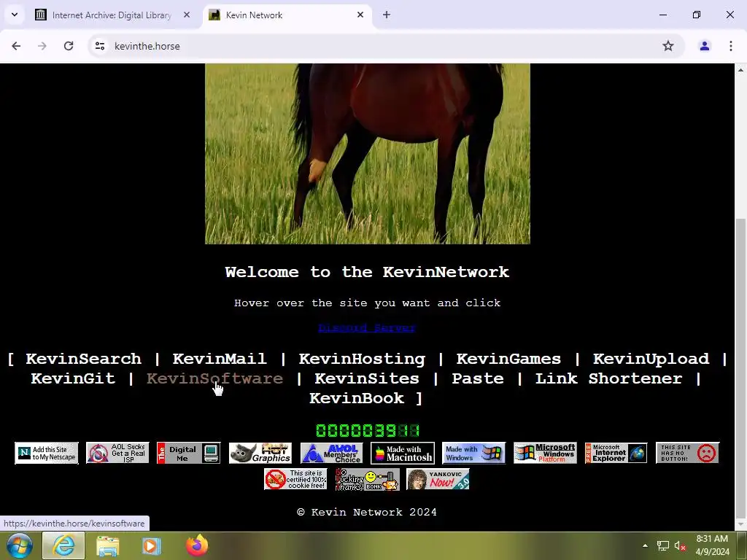The height and width of the screenshot is (560, 747).
Task: Click the page scrollbar down arrow
Action: [740, 524]
